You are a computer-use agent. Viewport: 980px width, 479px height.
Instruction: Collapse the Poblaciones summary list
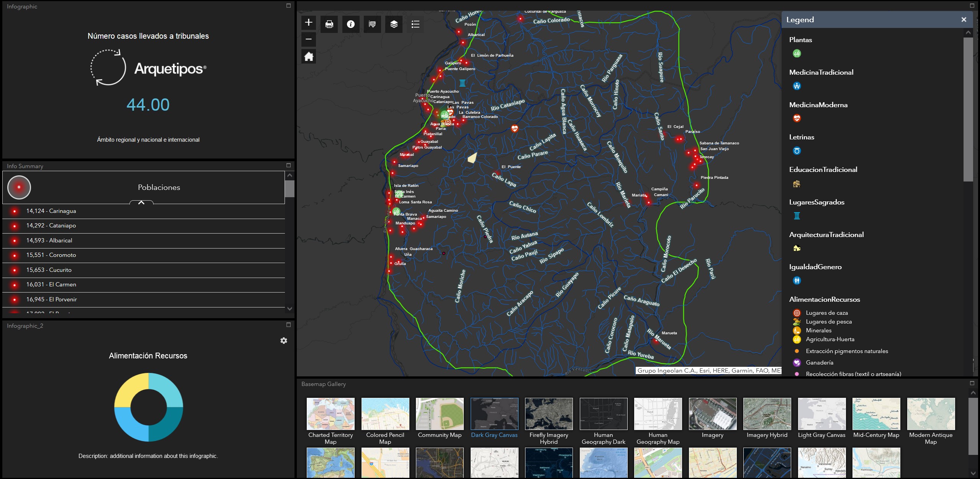141,203
